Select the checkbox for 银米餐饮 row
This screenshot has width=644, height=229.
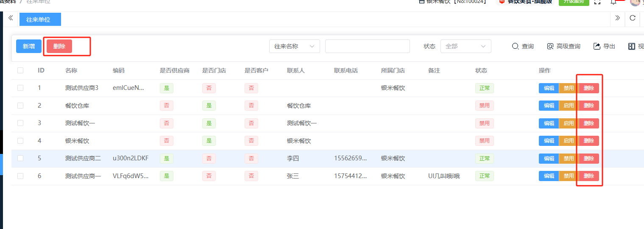pos(20,141)
